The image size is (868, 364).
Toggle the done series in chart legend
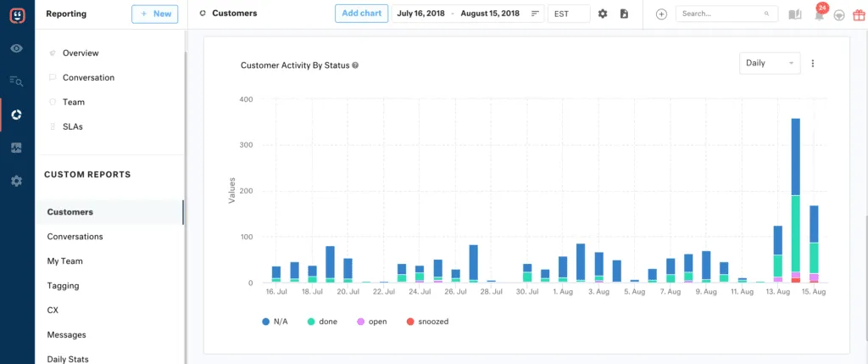322,322
